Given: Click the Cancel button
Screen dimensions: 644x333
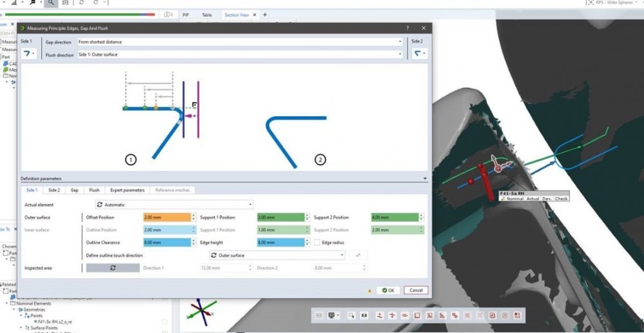Looking at the screenshot, I should [416, 290].
